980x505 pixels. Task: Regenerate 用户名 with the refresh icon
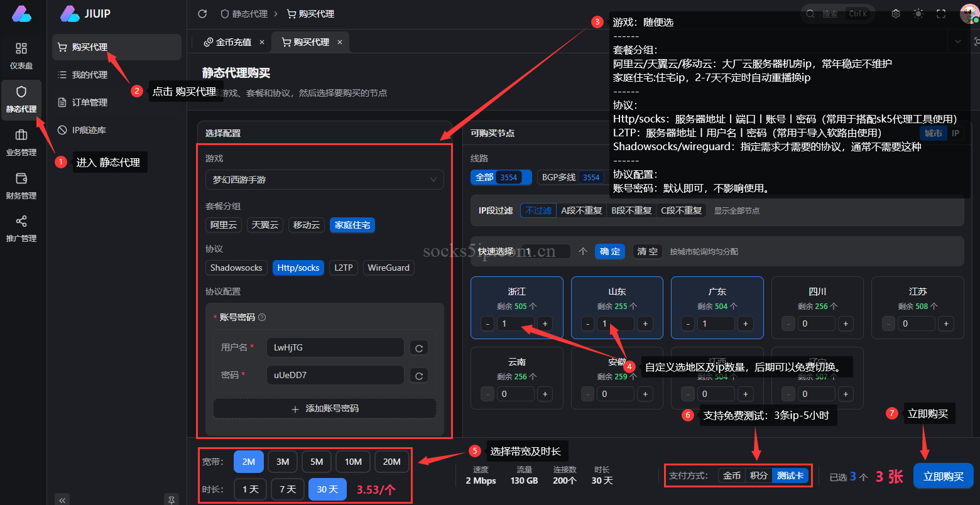pyautogui.click(x=418, y=347)
